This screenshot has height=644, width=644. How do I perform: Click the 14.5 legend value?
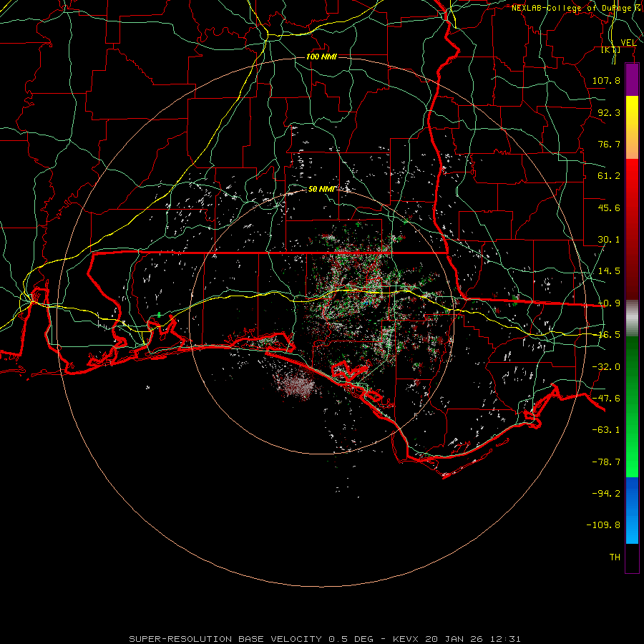pyautogui.click(x=609, y=271)
